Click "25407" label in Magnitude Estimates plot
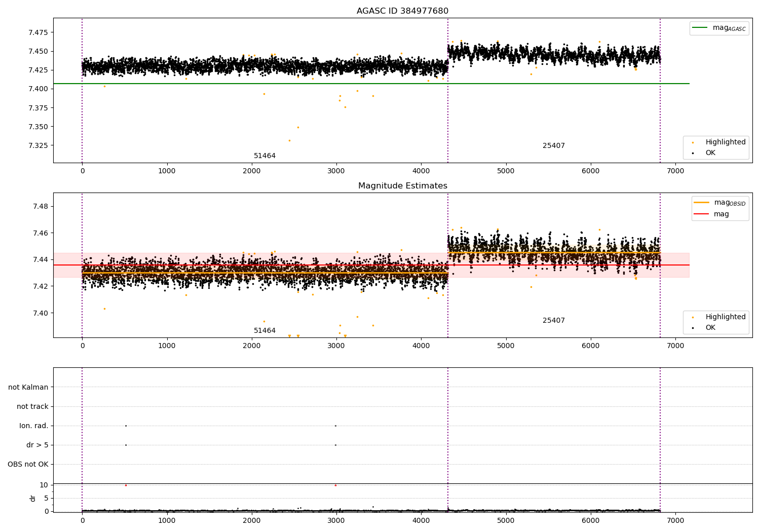Screen dimensions: 760x532 pos(554,321)
